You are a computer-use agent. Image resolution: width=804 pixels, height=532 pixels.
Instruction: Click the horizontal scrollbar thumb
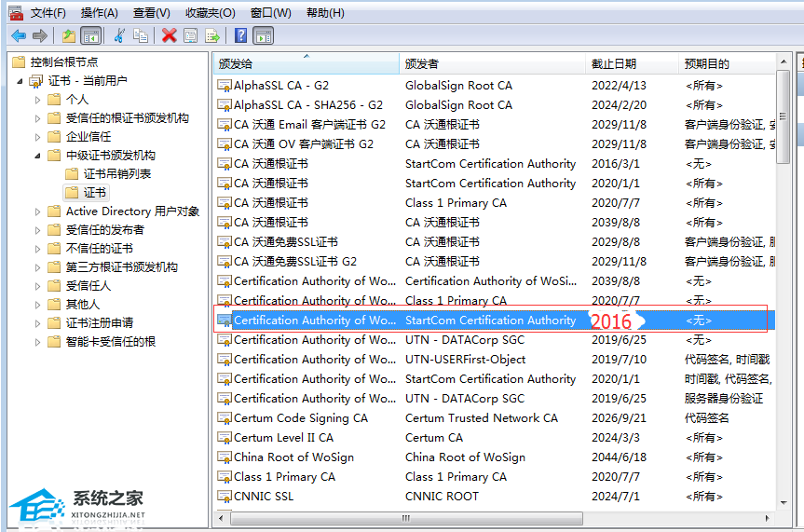(x=406, y=518)
